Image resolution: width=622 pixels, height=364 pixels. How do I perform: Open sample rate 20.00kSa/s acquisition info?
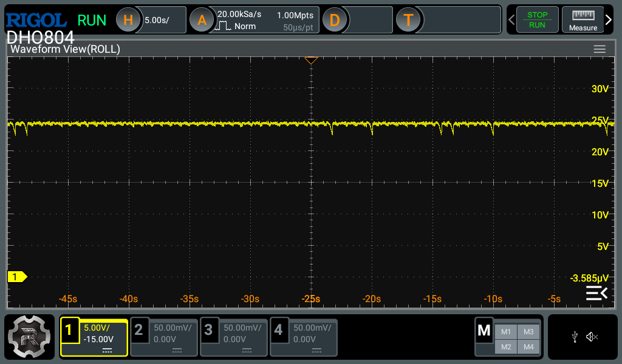coord(239,15)
